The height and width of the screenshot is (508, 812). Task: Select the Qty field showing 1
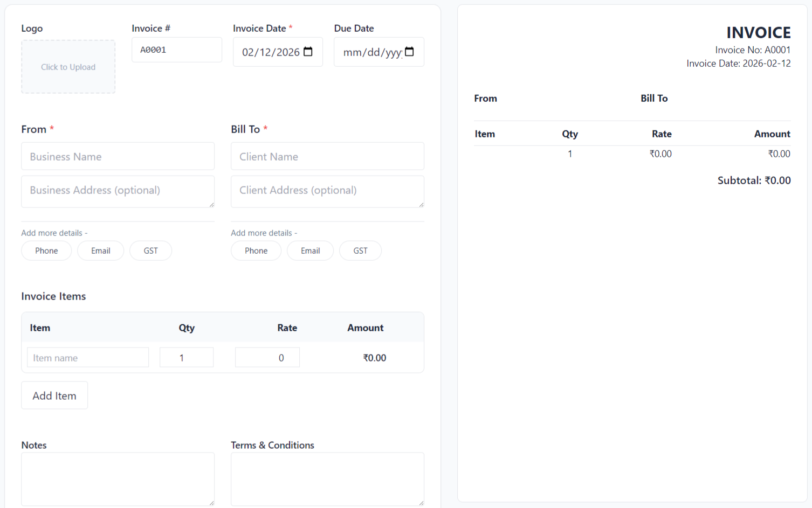[x=186, y=357]
